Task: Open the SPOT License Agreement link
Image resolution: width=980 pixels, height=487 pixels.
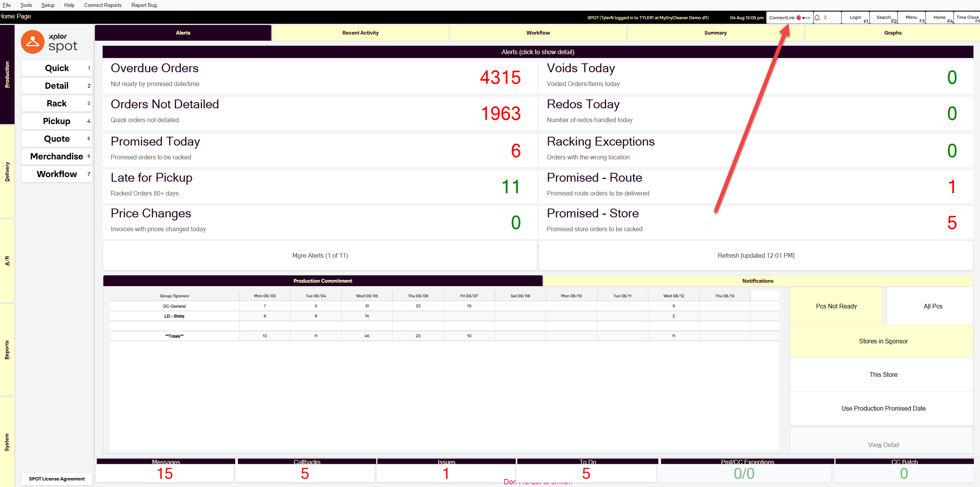Action: pyautogui.click(x=57, y=479)
